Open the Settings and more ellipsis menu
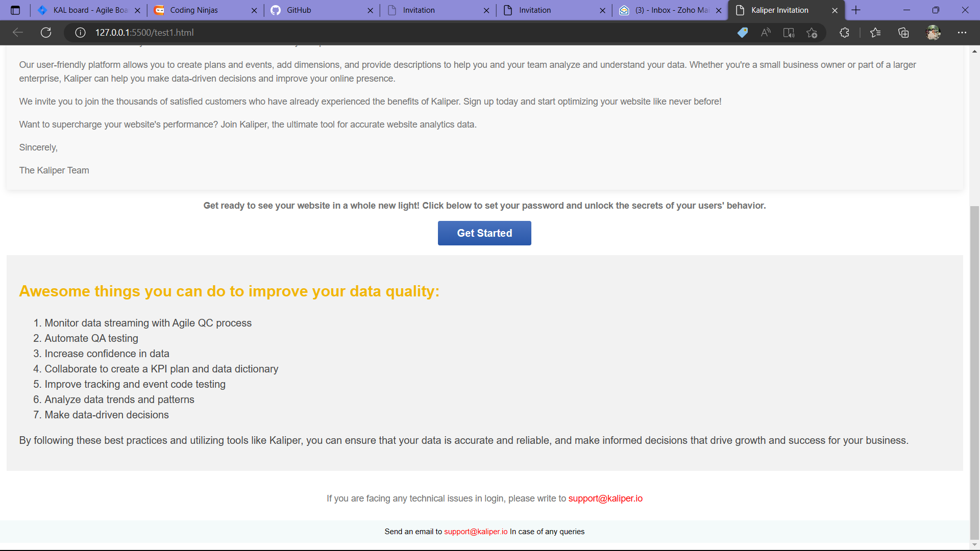Screen dimensions: 980x551 (x=962, y=33)
